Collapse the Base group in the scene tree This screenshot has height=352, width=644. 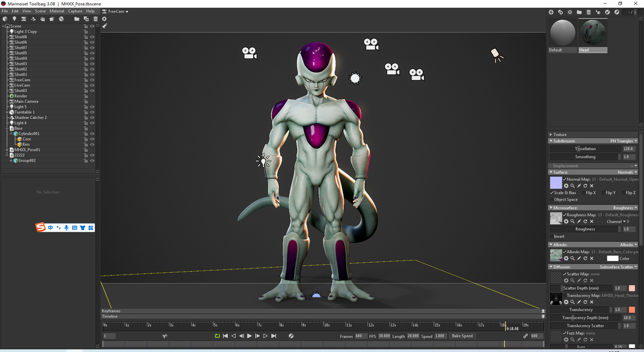(x=7, y=128)
